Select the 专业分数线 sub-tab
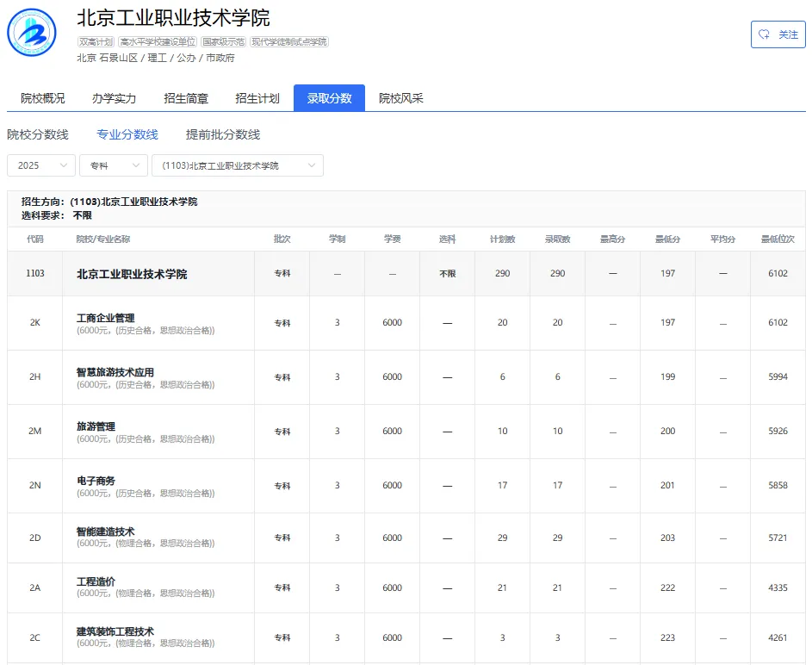812x665 pixels. pos(127,134)
